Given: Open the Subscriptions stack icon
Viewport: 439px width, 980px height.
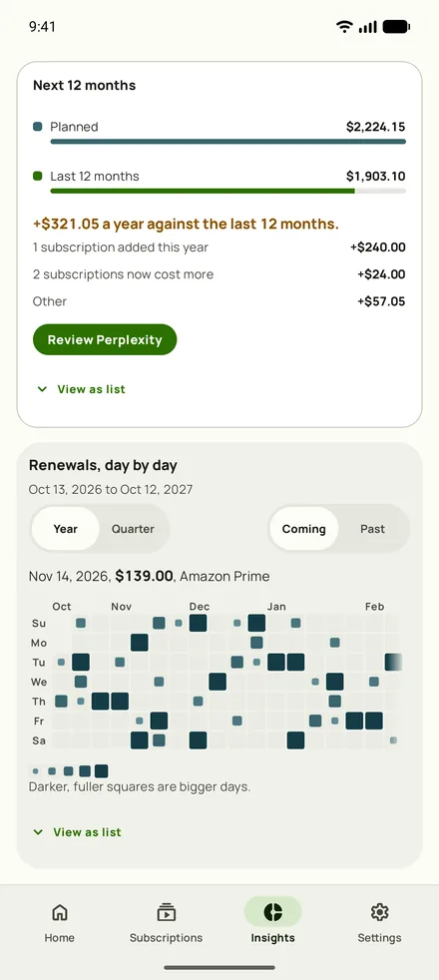Looking at the screenshot, I should (166, 912).
